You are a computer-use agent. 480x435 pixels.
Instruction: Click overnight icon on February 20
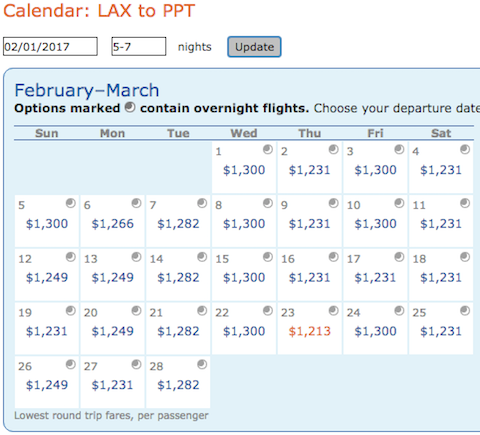136,311
